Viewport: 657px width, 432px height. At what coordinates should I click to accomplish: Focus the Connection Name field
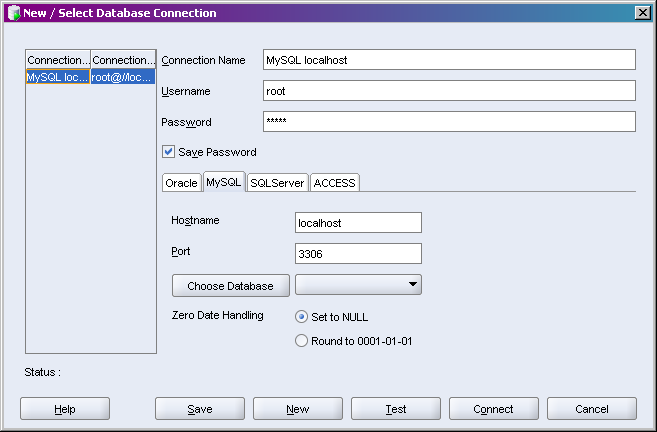449,60
